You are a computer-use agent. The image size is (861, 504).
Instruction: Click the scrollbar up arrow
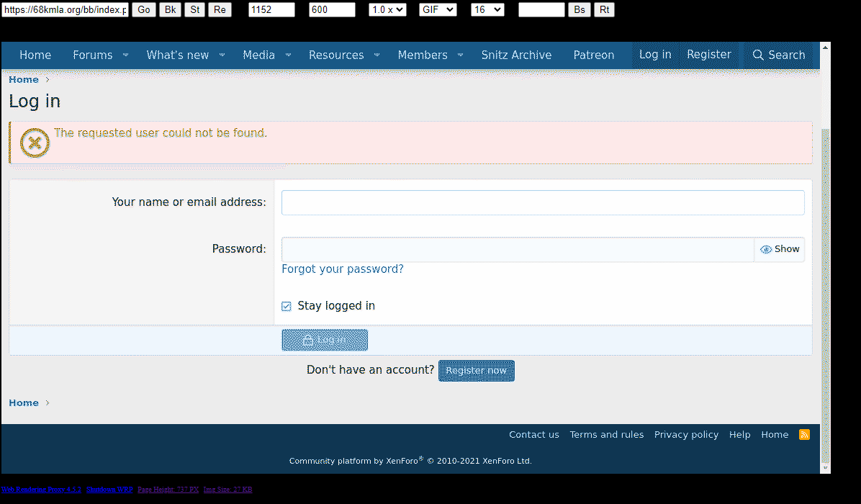825,48
